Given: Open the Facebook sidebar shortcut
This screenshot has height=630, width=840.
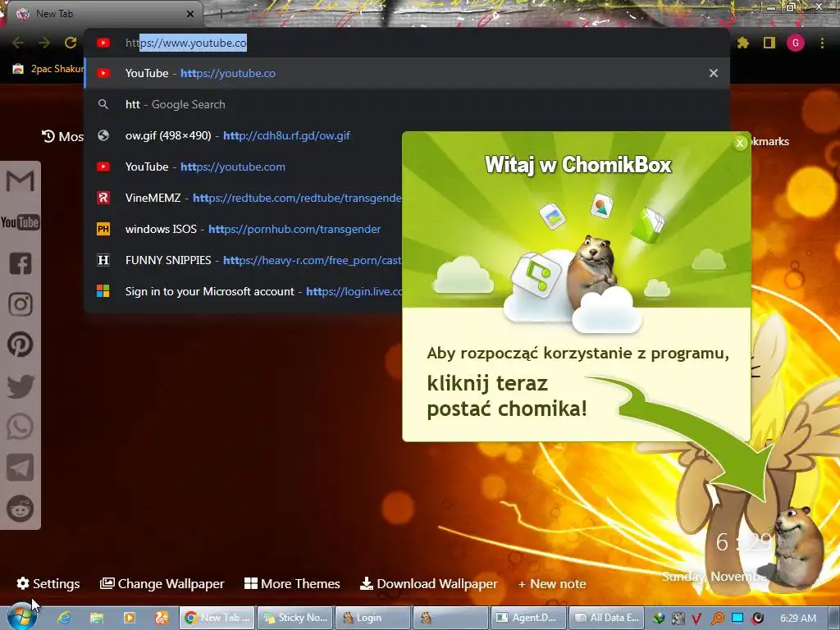Looking at the screenshot, I should (21, 263).
